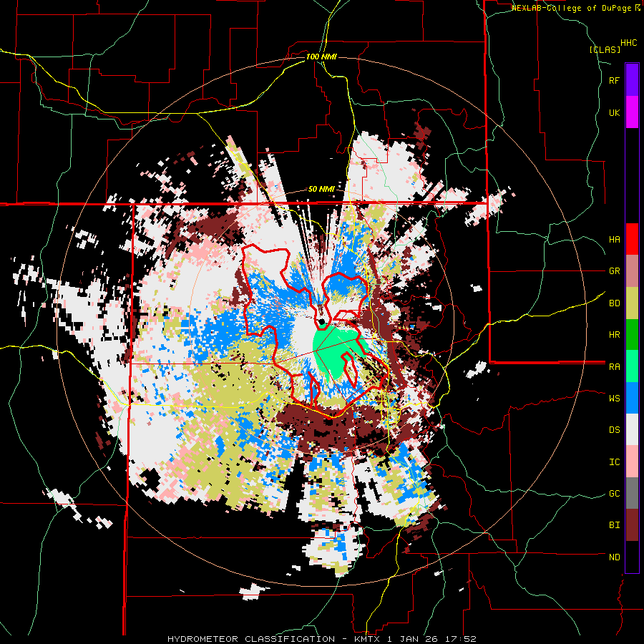This screenshot has height=644, width=644.
Task: Select the DS white legend swatch
Action: [632, 430]
